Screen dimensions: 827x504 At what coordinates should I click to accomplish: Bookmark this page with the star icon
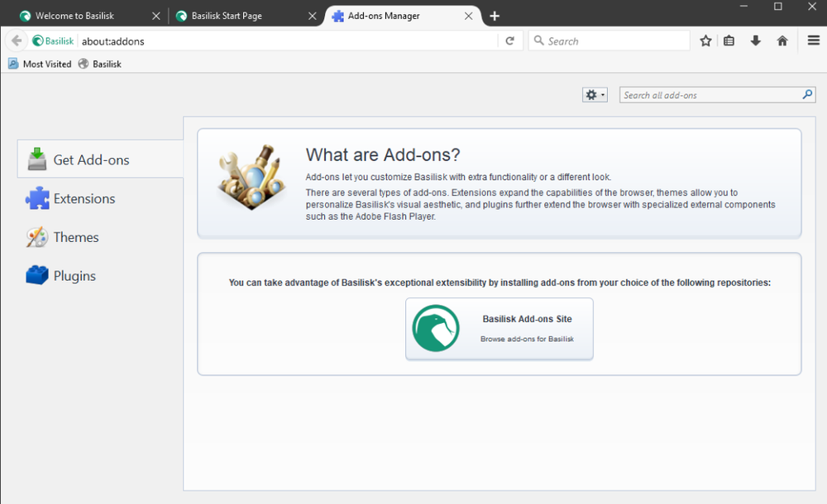(x=705, y=40)
